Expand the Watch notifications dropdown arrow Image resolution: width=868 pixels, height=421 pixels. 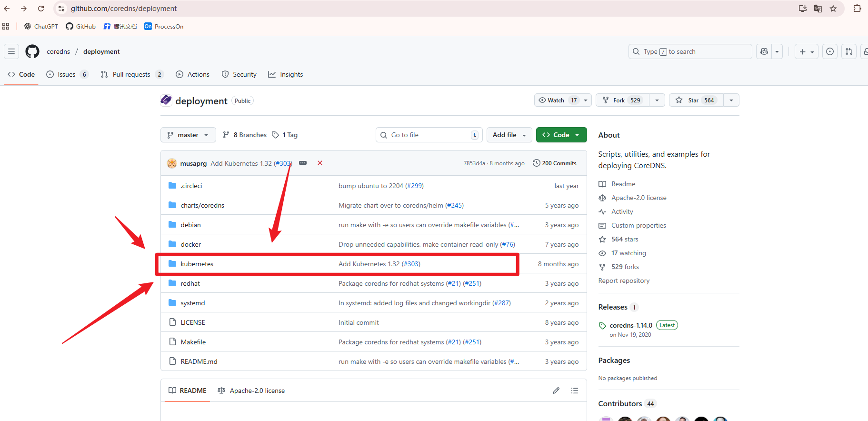point(586,100)
